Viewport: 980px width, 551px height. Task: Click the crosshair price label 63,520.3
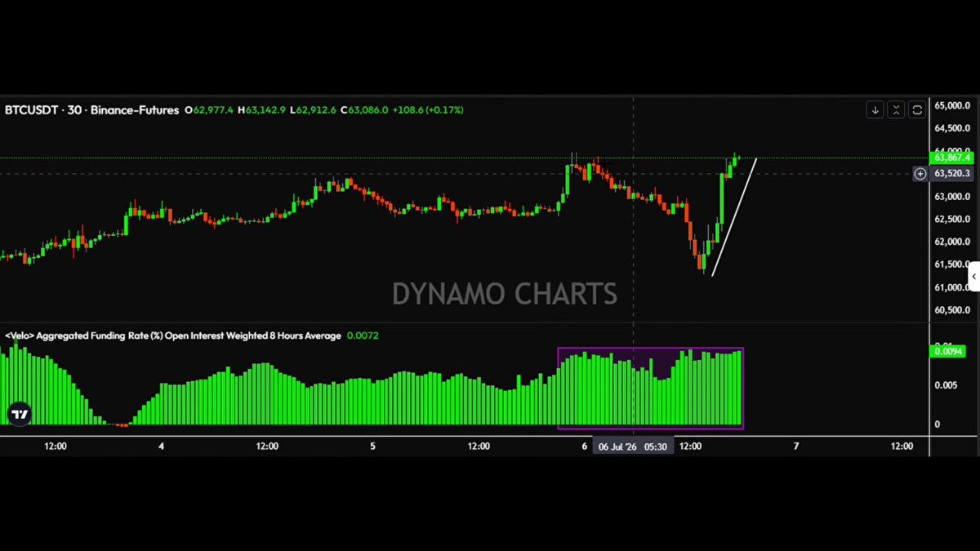click(x=951, y=173)
